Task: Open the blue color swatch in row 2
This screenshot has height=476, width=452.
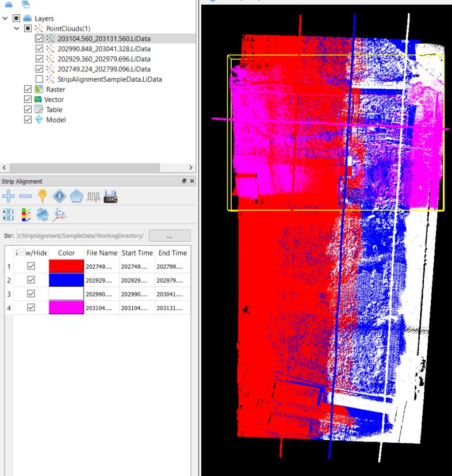Action: 66,280
